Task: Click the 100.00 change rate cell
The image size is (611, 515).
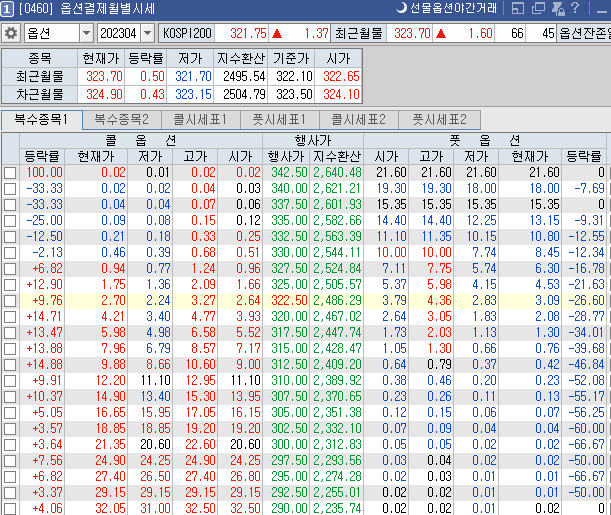Action: 42,173
